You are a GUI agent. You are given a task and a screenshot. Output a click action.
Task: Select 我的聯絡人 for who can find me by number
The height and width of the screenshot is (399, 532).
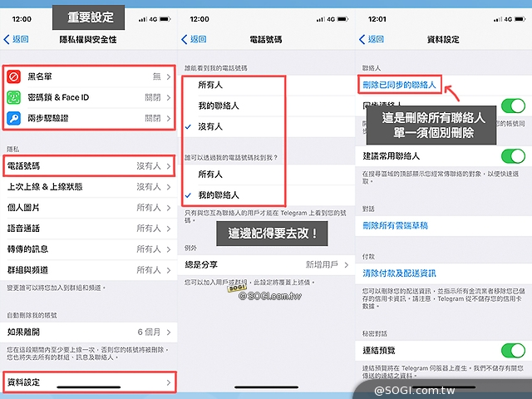[266, 195]
